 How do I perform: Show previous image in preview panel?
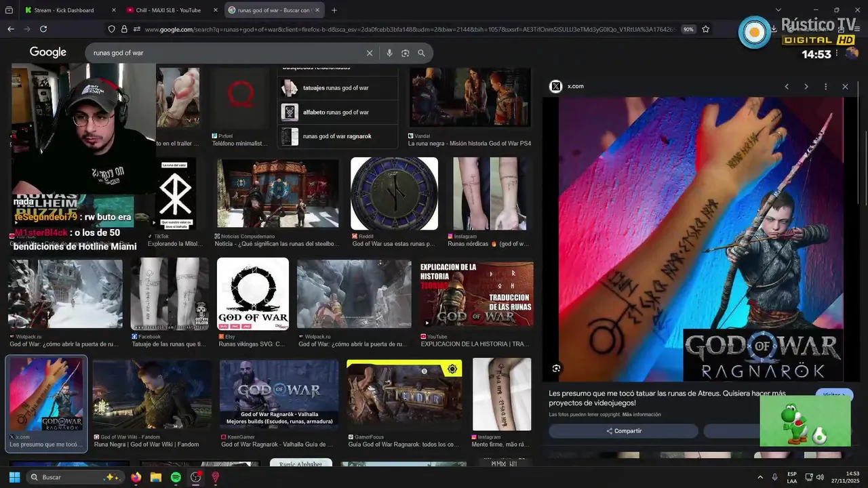coord(787,87)
